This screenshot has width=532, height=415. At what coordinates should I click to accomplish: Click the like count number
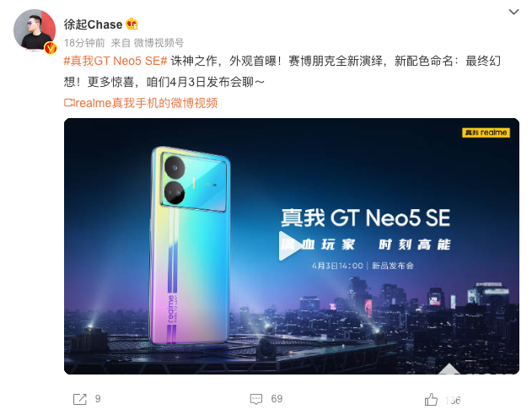453,400
